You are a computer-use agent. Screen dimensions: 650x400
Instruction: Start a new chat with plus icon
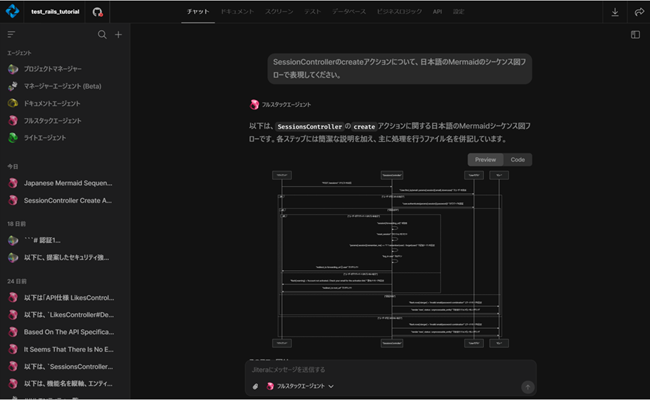click(x=118, y=34)
